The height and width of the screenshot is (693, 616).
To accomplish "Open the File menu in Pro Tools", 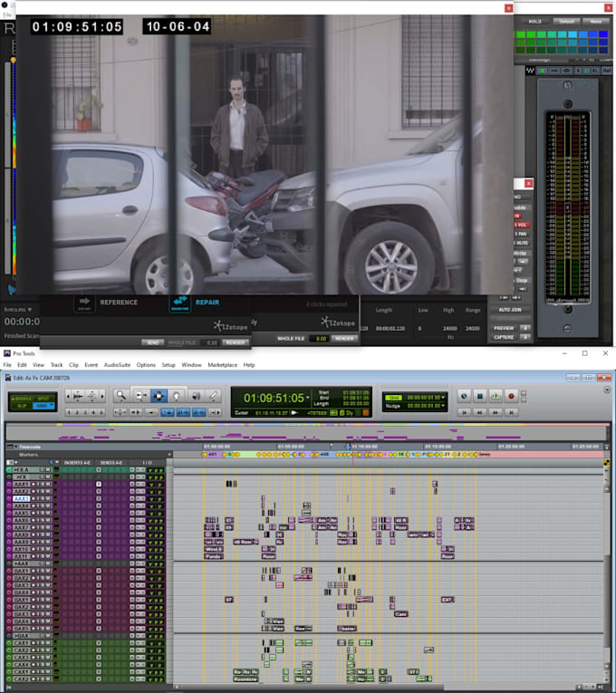I will pos(7,365).
